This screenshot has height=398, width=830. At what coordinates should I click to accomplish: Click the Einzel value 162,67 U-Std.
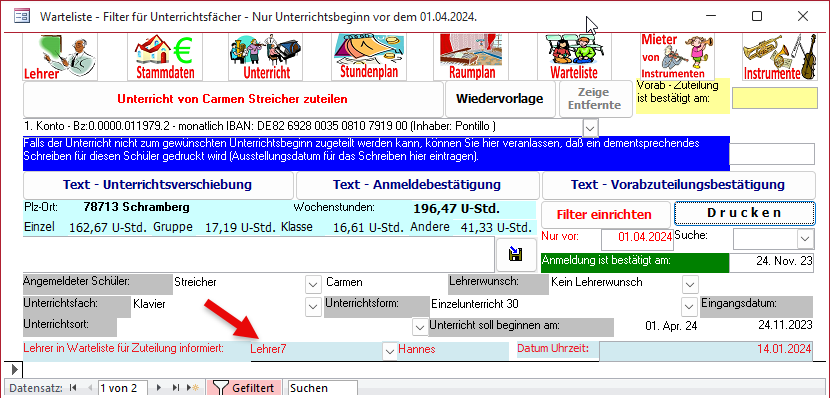tap(109, 229)
